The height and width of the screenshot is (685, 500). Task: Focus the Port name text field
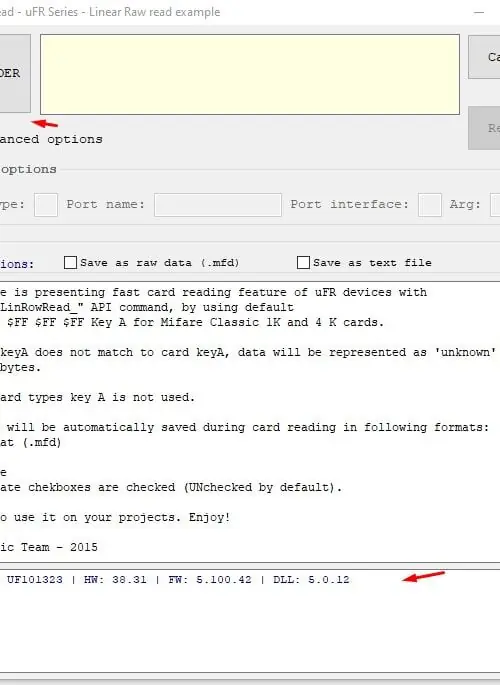tap(218, 205)
